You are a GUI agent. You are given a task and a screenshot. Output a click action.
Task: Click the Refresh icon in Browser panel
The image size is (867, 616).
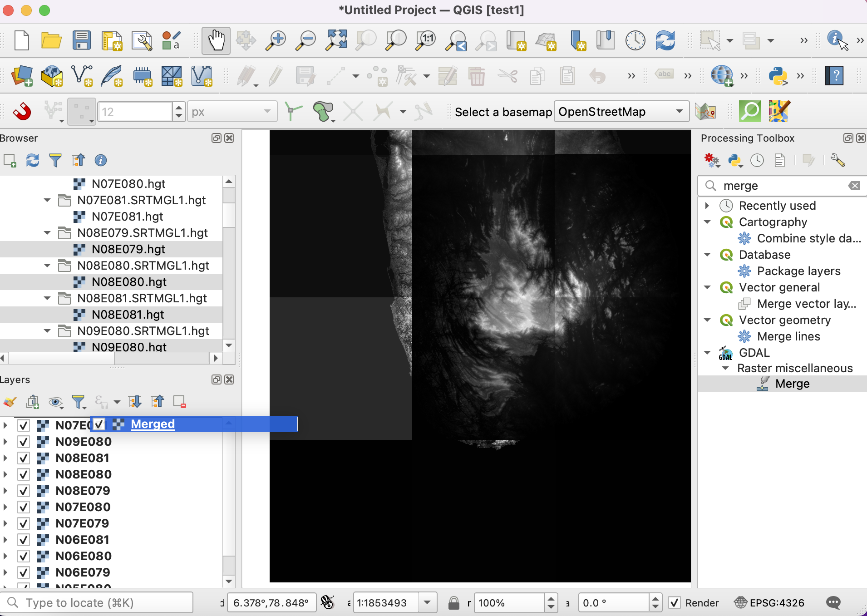pos(32,160)
